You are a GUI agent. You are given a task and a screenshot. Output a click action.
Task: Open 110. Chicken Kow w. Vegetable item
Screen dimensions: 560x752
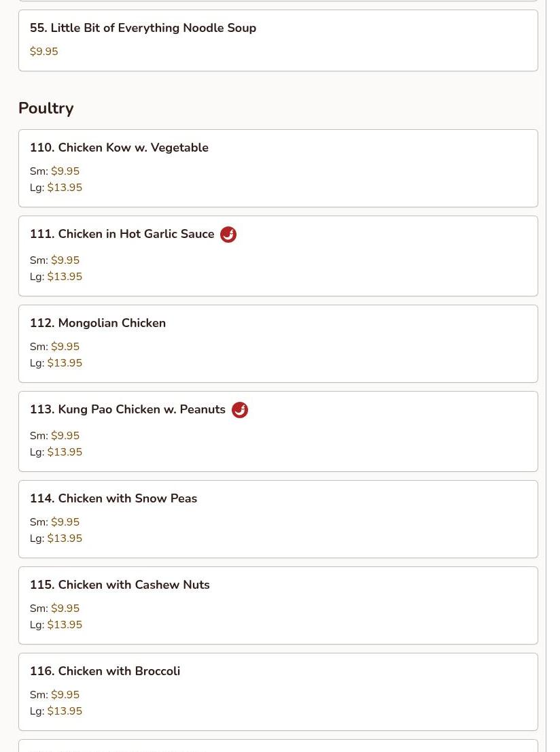[278, 169]
